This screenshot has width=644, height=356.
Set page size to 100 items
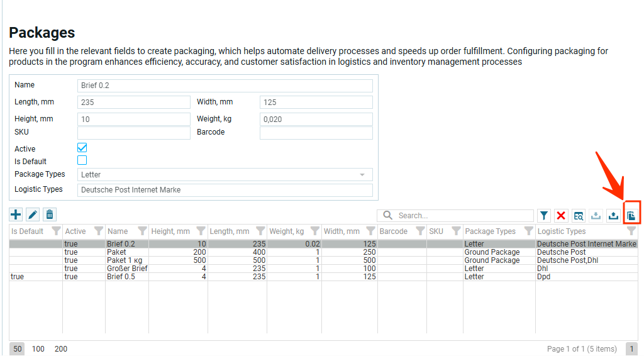point(38,349)
